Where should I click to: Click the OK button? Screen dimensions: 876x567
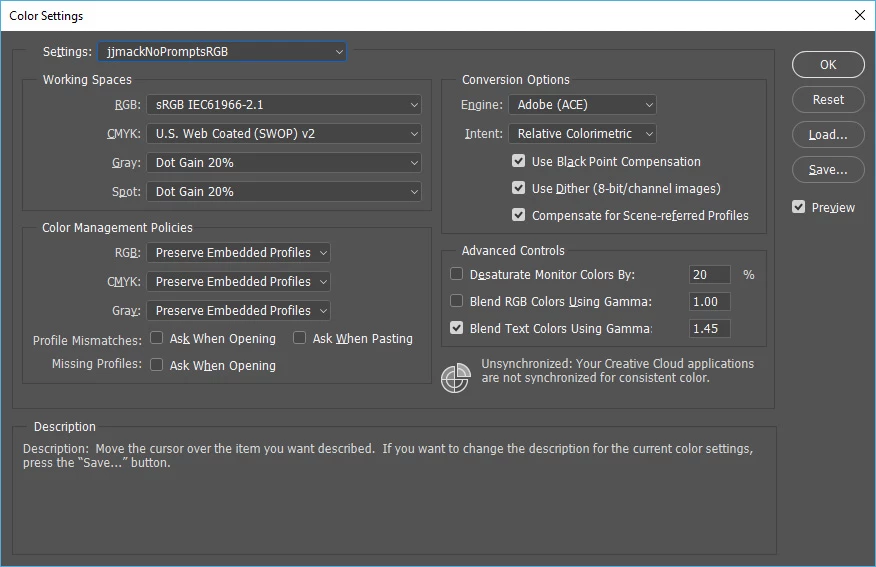[828, 65]
